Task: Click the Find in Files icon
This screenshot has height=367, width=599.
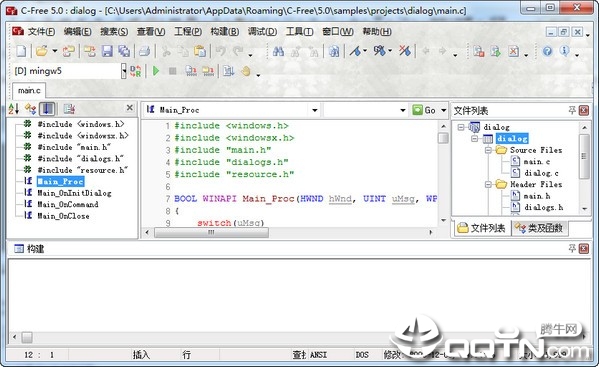Action: pyautogui.click(x=333, y=51)
